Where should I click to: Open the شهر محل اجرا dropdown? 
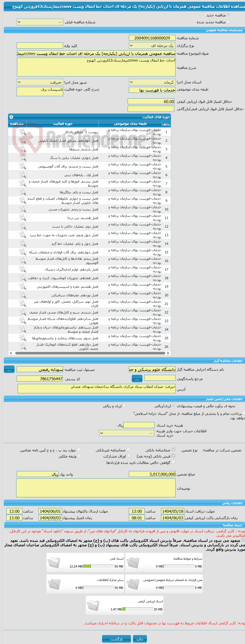point(40,82)
